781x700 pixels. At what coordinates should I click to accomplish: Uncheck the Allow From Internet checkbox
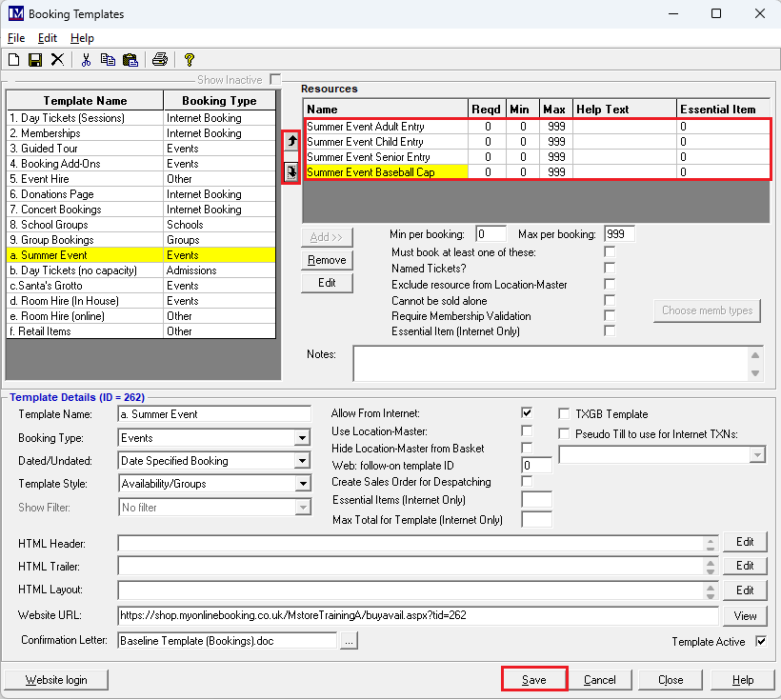527,413
